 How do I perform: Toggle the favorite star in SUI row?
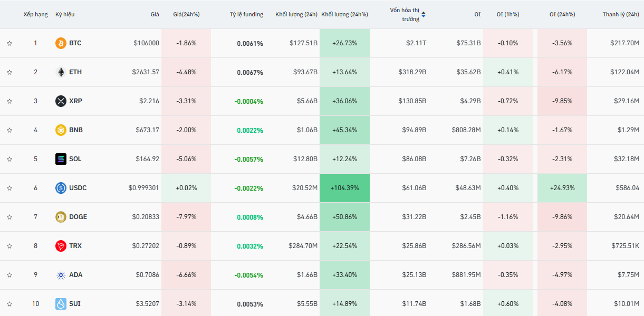[x=9, y=304]
